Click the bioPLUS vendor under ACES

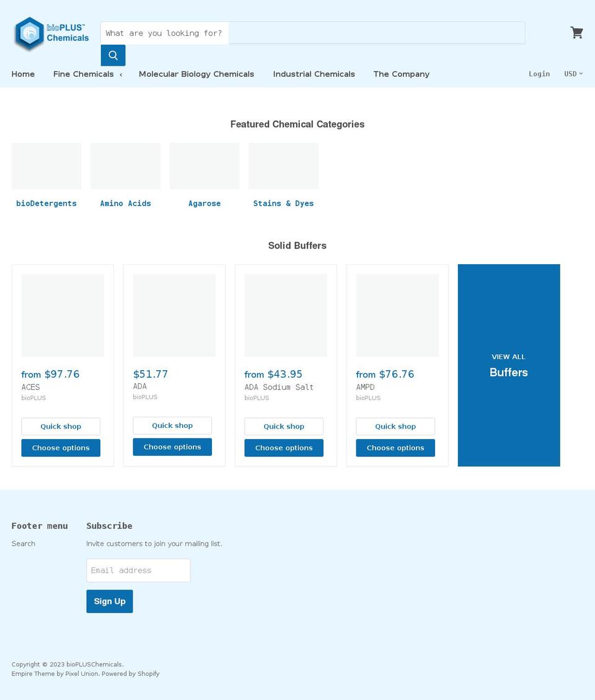pos(33,398)
